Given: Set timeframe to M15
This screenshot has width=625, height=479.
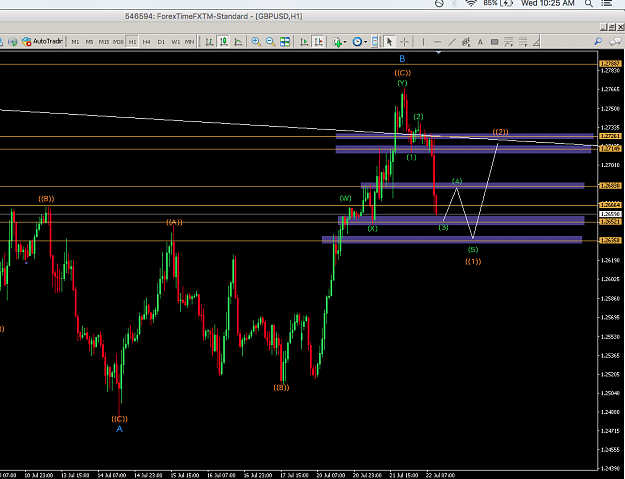Looking at the screenshot, I should click(104, 41).
